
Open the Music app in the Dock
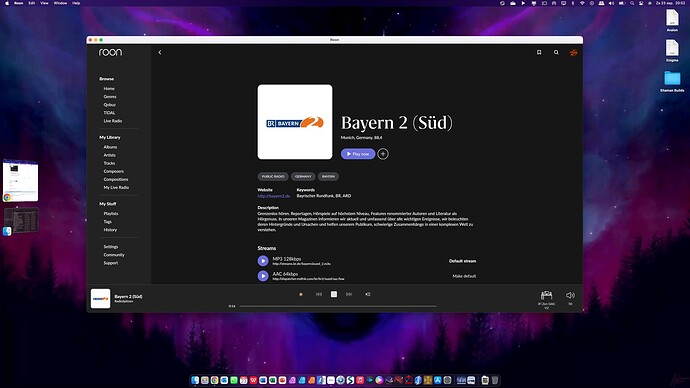[x=360, y=380]
